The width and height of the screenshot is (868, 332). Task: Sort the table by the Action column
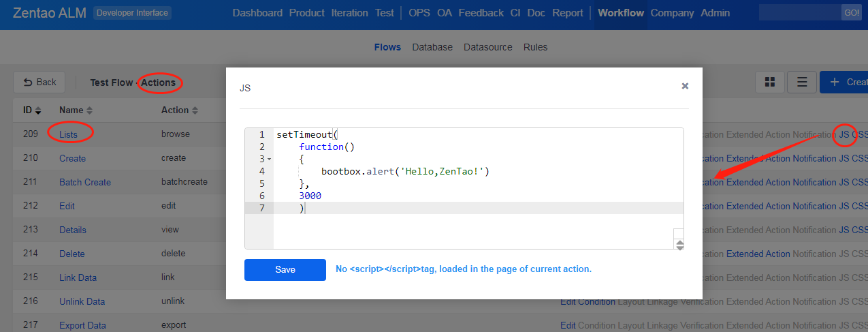[180, 110]
